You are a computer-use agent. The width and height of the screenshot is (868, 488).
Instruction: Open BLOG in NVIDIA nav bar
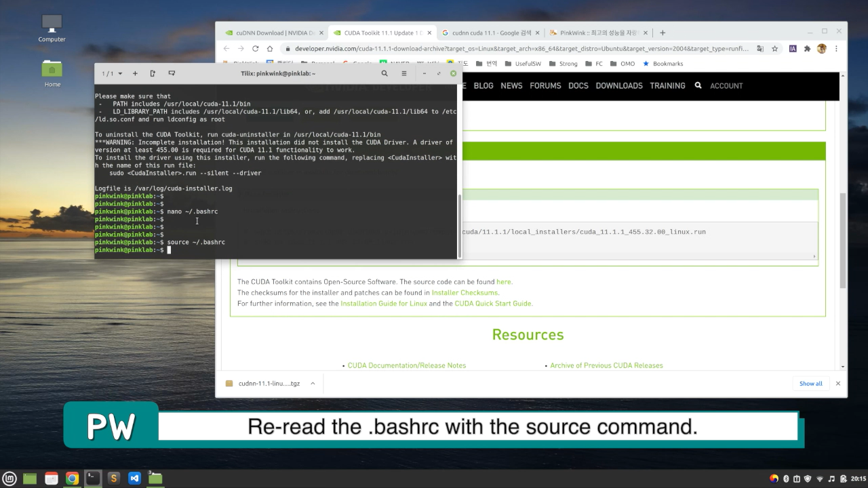(x=484, y=85)
